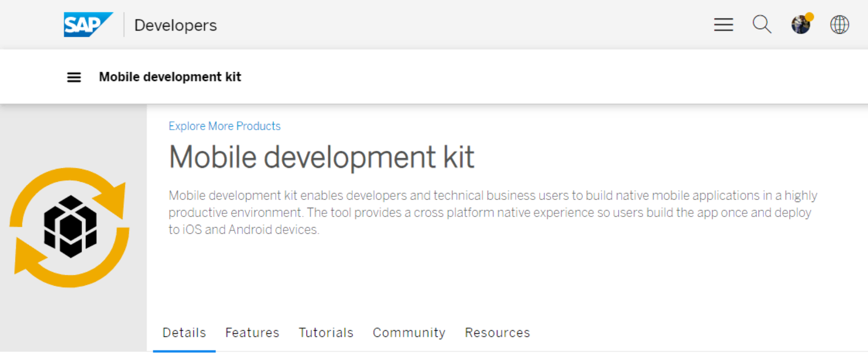Go to the Community tab

click(x=409, y=333)
